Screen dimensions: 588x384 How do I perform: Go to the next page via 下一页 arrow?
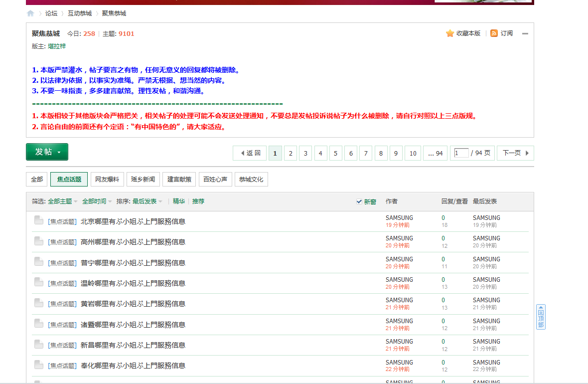pos(515,153)
